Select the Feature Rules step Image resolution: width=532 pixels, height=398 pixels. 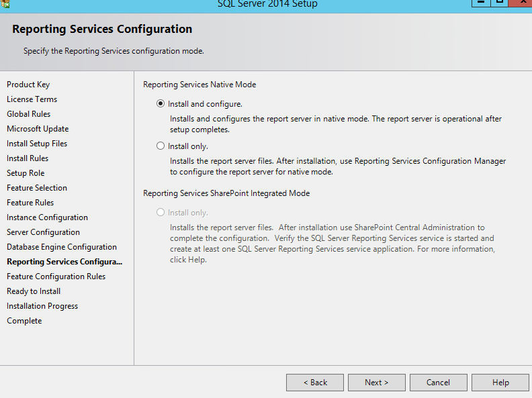tap(30, 203)
